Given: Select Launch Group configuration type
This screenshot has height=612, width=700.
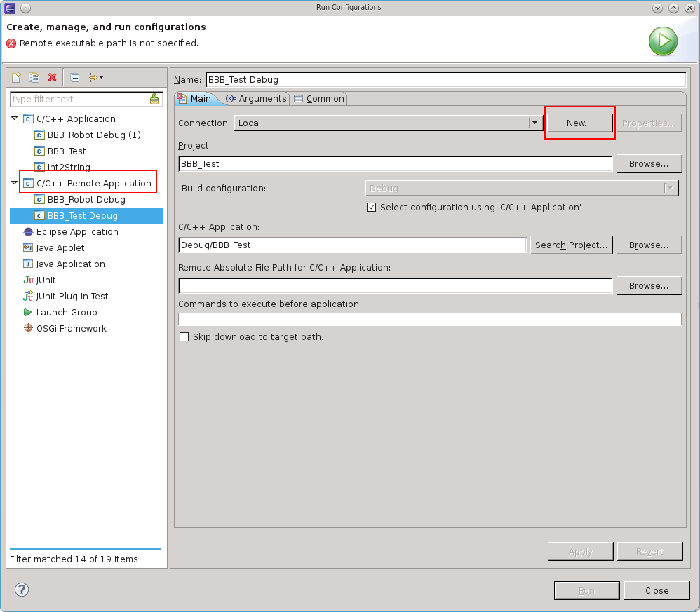Looking at the screenshot, I should (66, 312).
